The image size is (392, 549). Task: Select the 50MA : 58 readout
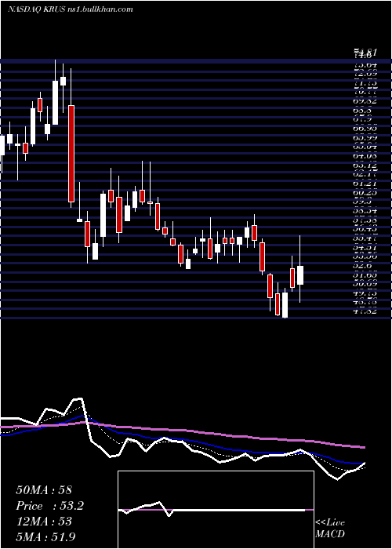tap(44, 490)
